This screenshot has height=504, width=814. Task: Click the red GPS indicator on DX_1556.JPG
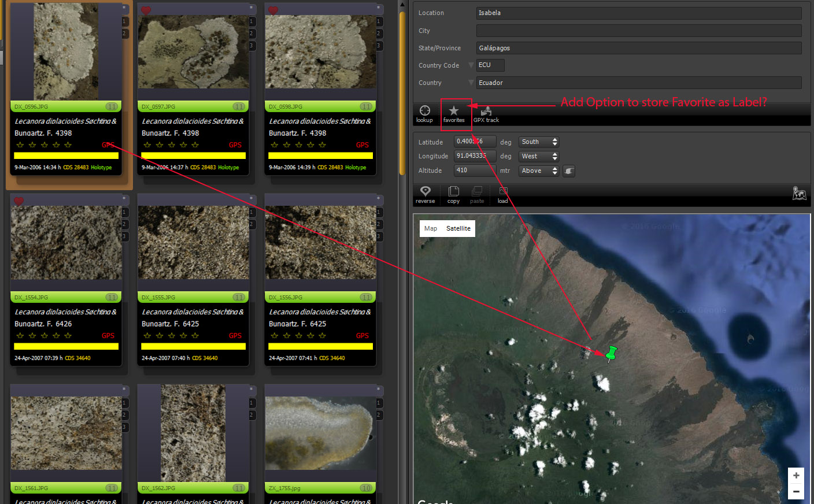click(362, 336)
